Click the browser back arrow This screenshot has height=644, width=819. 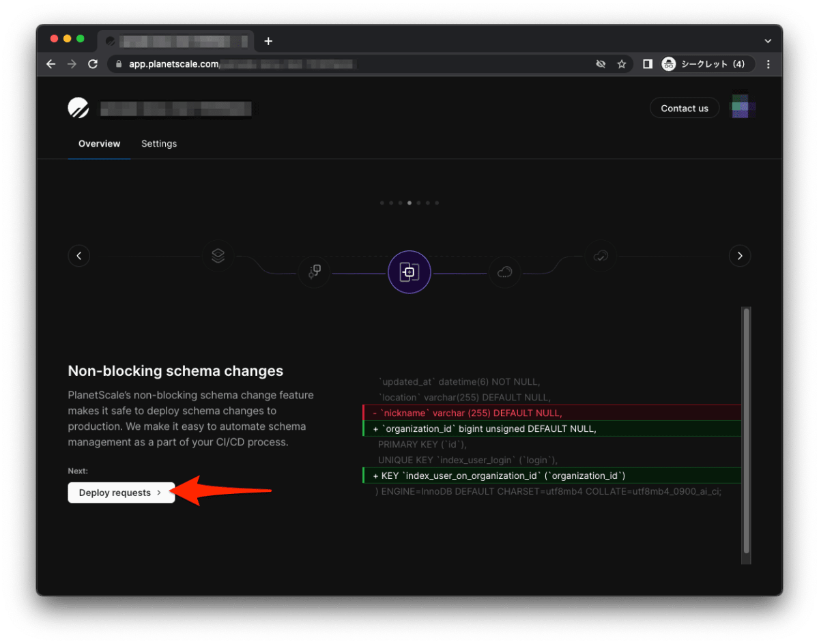[51, 64]
